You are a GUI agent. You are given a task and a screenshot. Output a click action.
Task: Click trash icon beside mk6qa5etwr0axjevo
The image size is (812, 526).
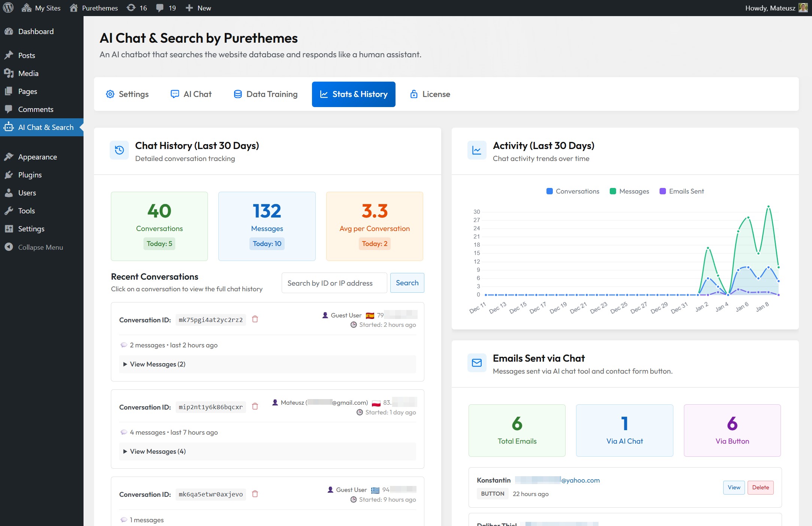(x=255, y=494)
